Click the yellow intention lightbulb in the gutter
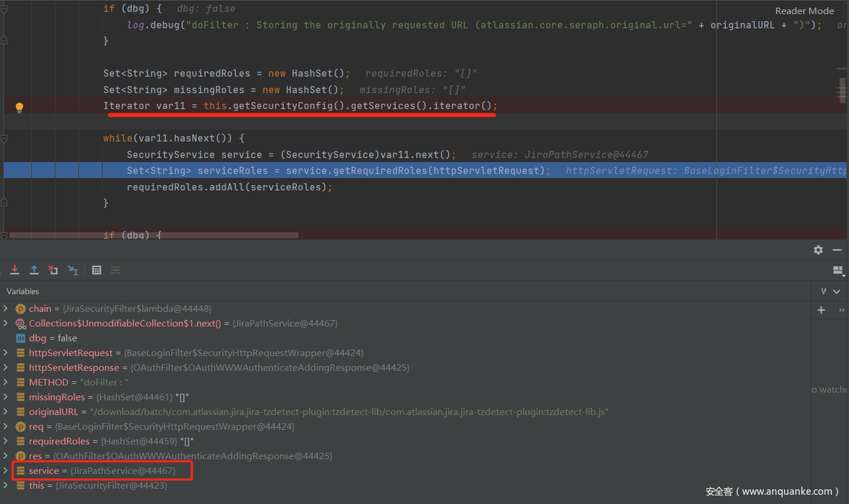The image size is (849, 504). (19, 107)
